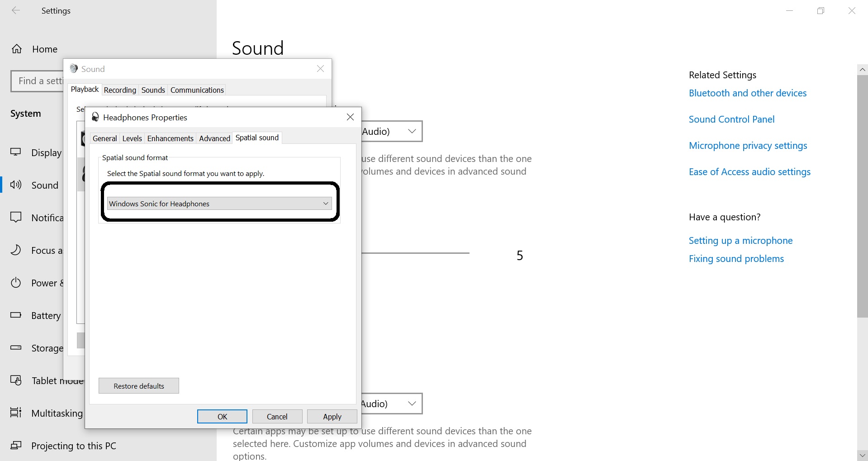The image size is (868, 461).
Task: Open Setting up a microphone help link
Action: (x=740, y=241)
